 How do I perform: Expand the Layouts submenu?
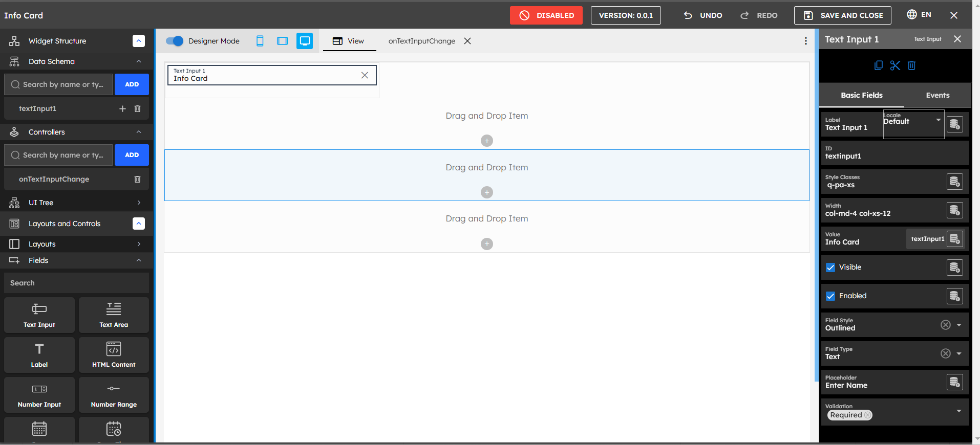point(139,244)
